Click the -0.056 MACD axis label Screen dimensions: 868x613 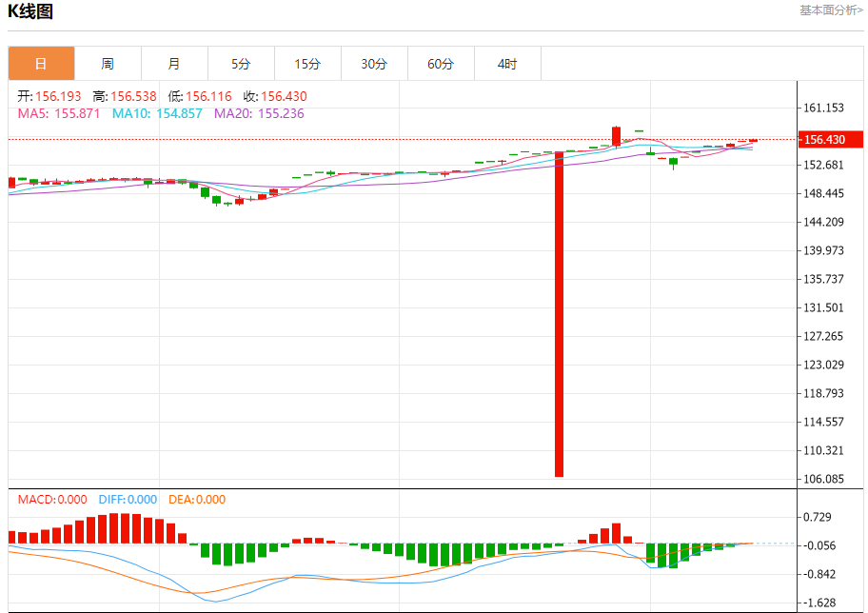click(819, 546)
